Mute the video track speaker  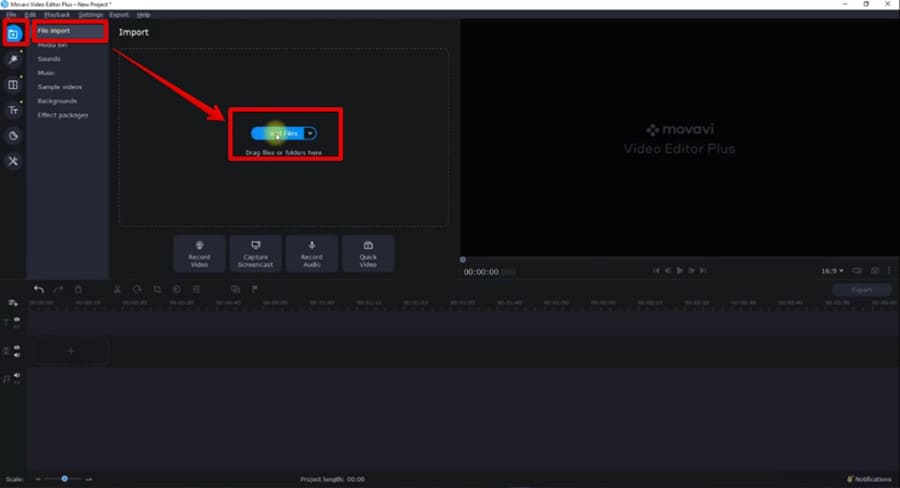tap(17, 355)
